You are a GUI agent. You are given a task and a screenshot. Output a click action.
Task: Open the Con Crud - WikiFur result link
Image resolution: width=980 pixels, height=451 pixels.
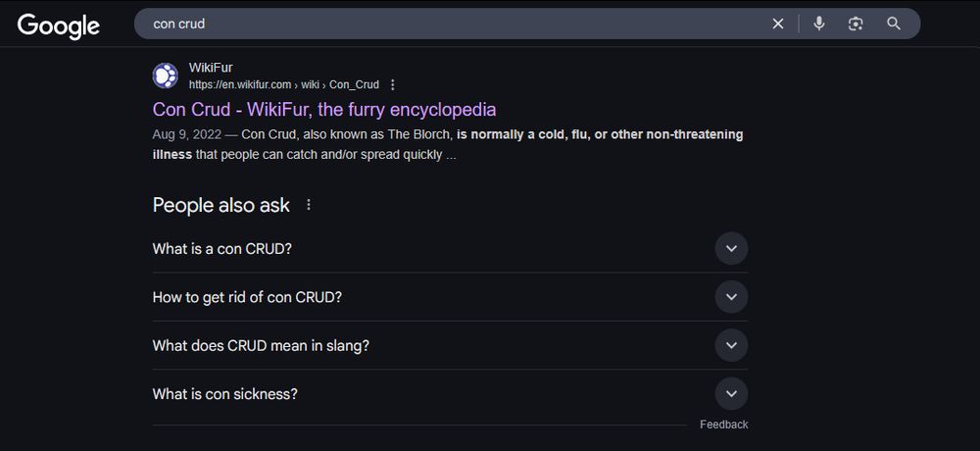coord(324,109)
